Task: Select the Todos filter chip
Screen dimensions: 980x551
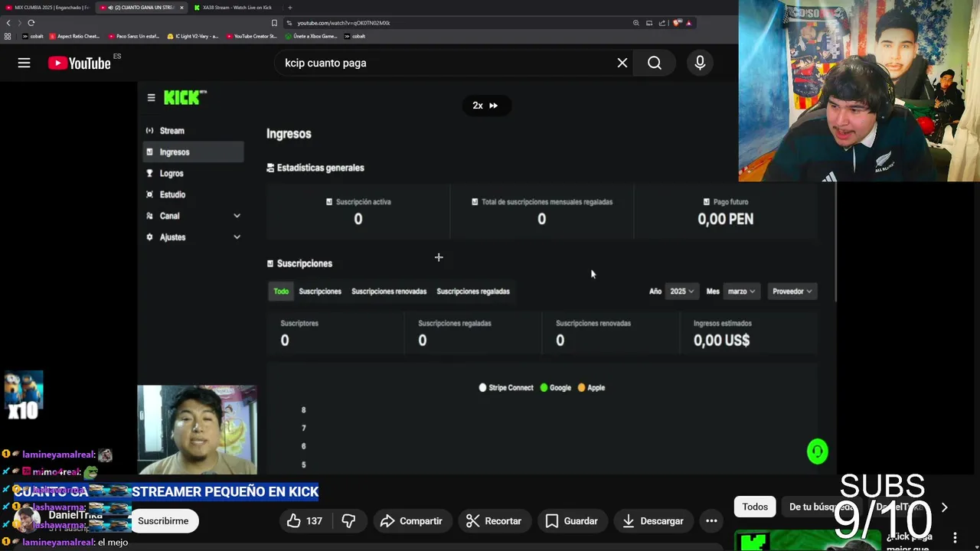Action: 755,507
